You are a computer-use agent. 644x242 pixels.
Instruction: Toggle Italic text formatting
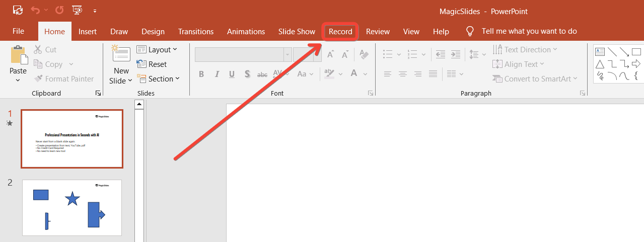tap(217, 74)
